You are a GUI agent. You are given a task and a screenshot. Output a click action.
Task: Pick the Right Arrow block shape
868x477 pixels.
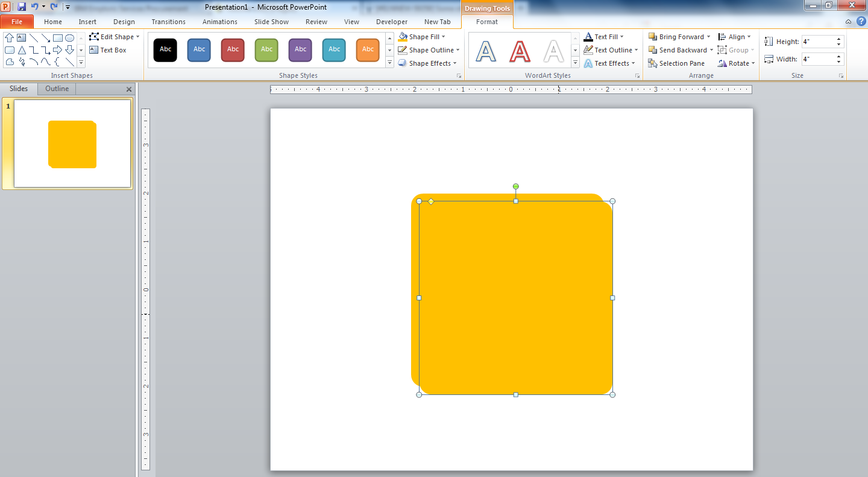click(58, 50)
